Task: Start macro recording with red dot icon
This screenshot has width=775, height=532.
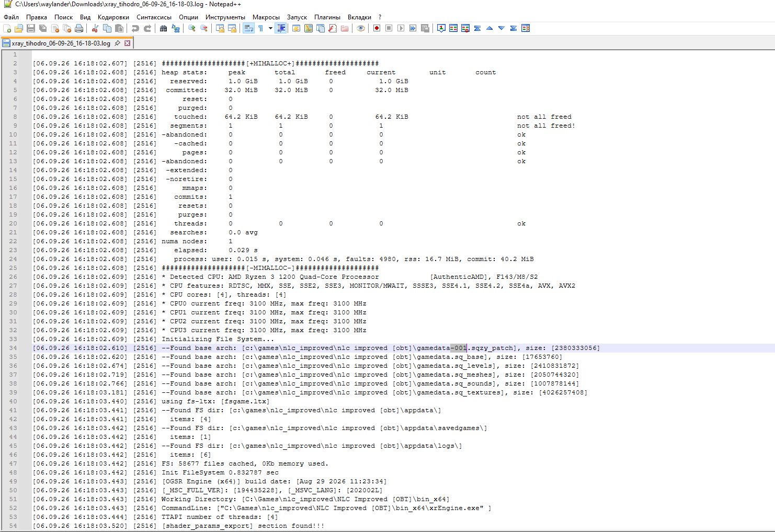Action: 377,28
